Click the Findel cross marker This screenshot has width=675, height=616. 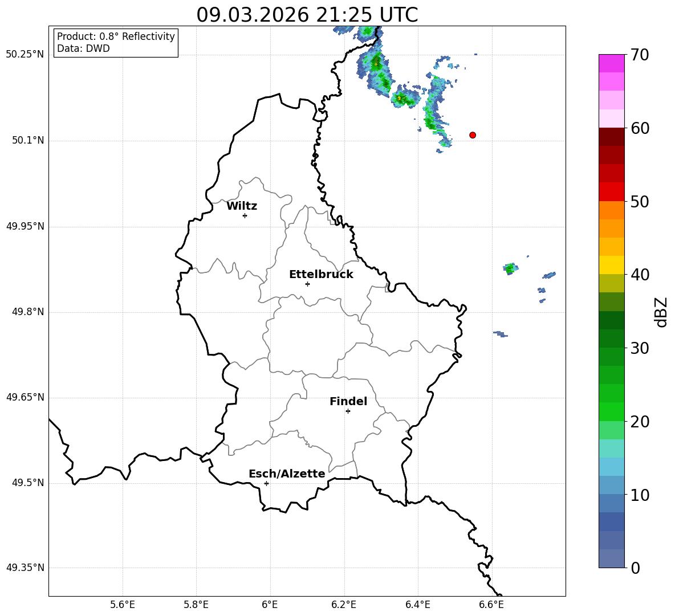[x=348, y=411]
